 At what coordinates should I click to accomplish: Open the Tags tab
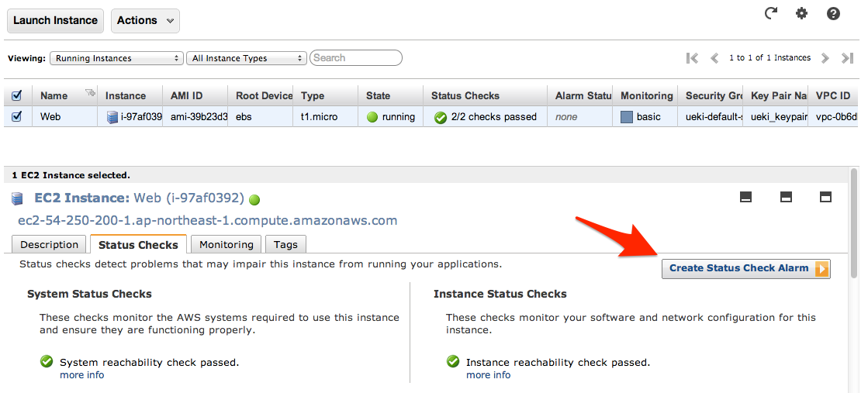point(285,245)
